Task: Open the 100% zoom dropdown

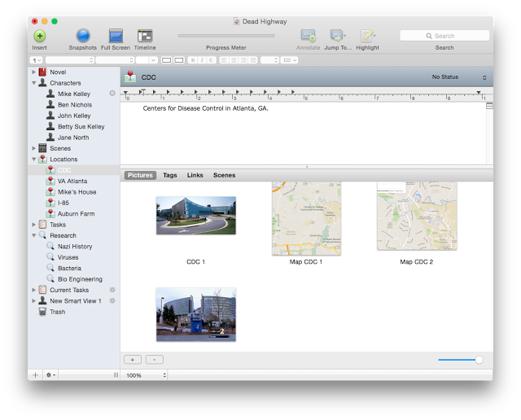Action: [146, 375]
